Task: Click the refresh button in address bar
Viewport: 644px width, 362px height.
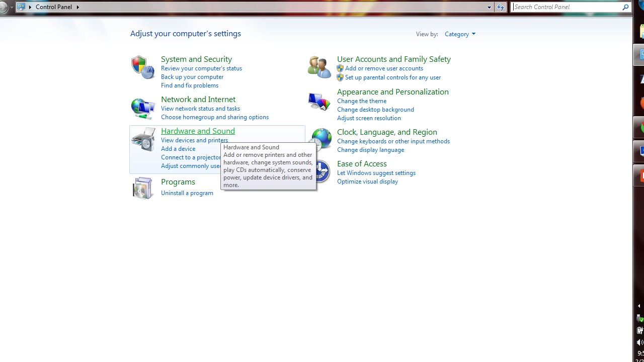Action: pos(500,7)
